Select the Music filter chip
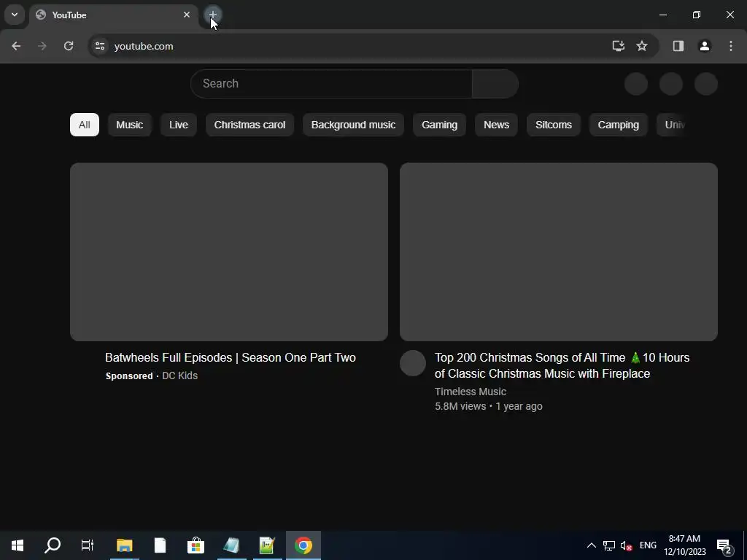The width and height of the screenshot is (747, 560). tap(130, 125)
